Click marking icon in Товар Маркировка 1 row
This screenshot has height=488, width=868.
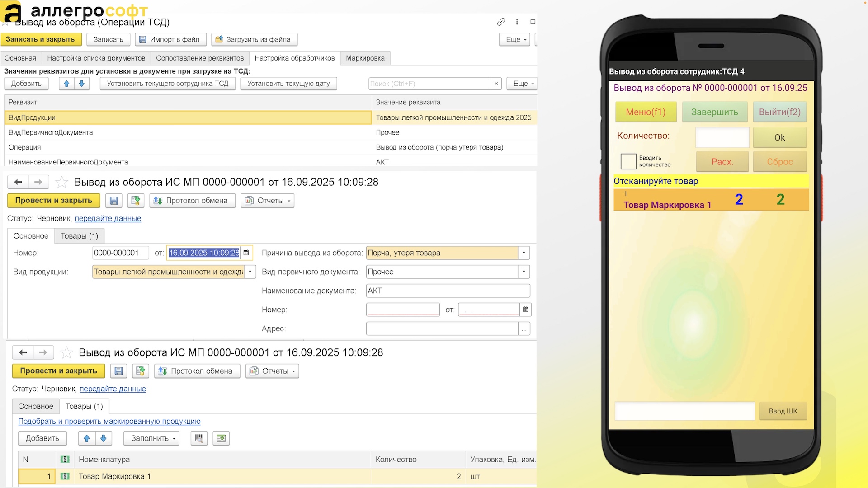[x=65, y=476]
